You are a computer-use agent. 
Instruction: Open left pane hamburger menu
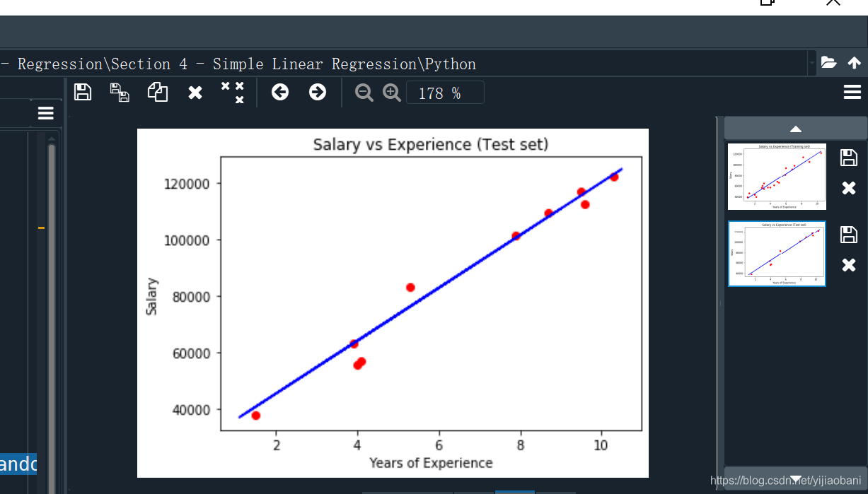[46, 113]
